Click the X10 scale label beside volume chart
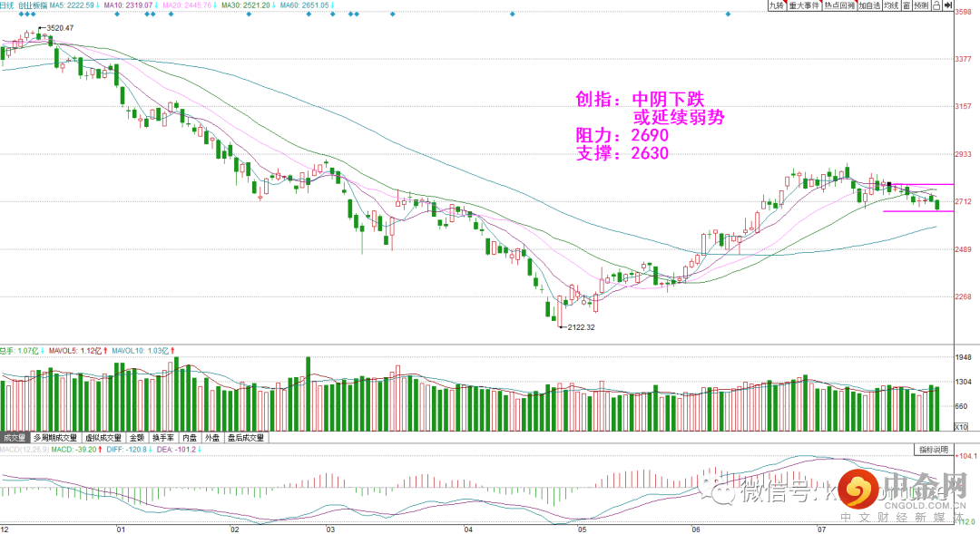The image size is (980, 534). coord(961,427)
